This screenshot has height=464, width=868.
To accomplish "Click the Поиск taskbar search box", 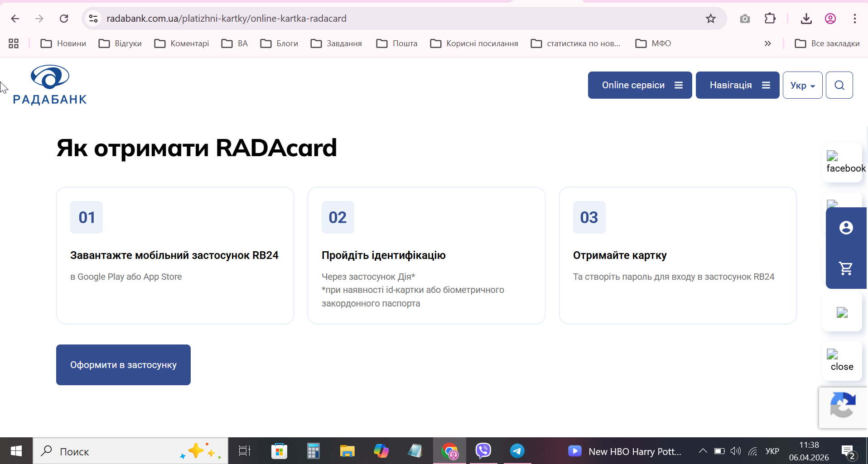I will (130, 451).
